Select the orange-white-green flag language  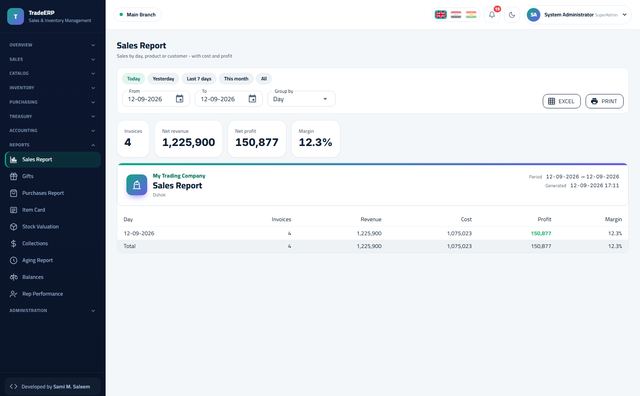pos(471,15)
